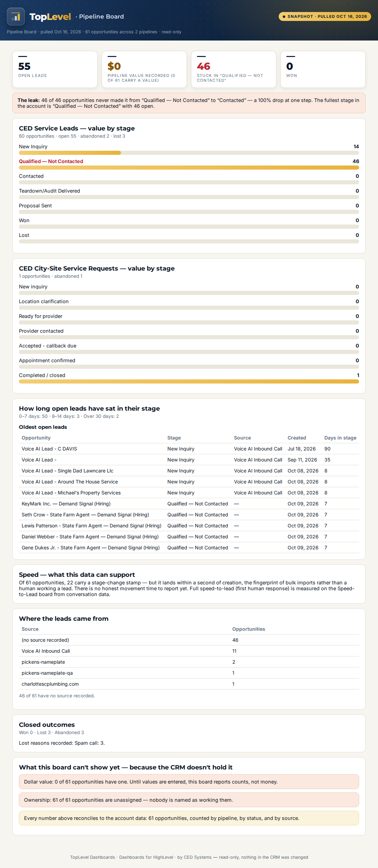The height and width of the screenshot is (868, 378).
Task: Select the 46 stuck in Qualified card
Action: pos(234,69)
